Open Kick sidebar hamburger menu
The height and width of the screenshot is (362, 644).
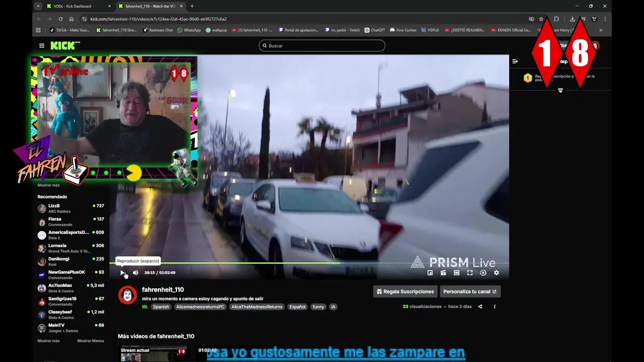(x=42, y=46)
